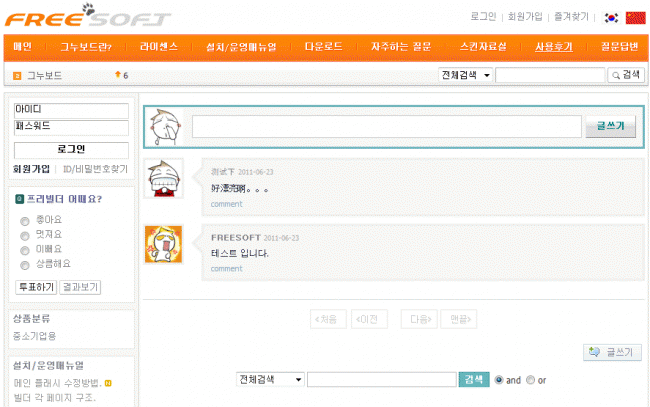Viewport: 650px width, 407px height.
Task: Click the orange up-arrow 6 counter
Action: coord(121,75)
